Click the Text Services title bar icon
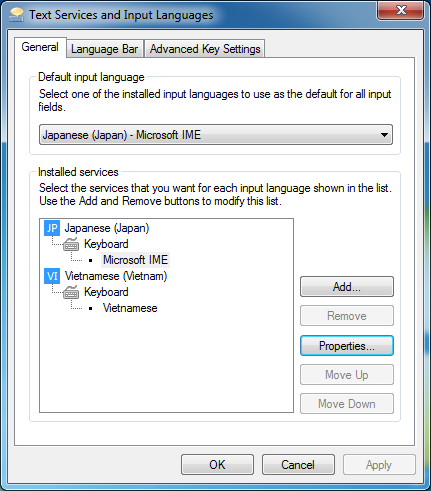 16,15
